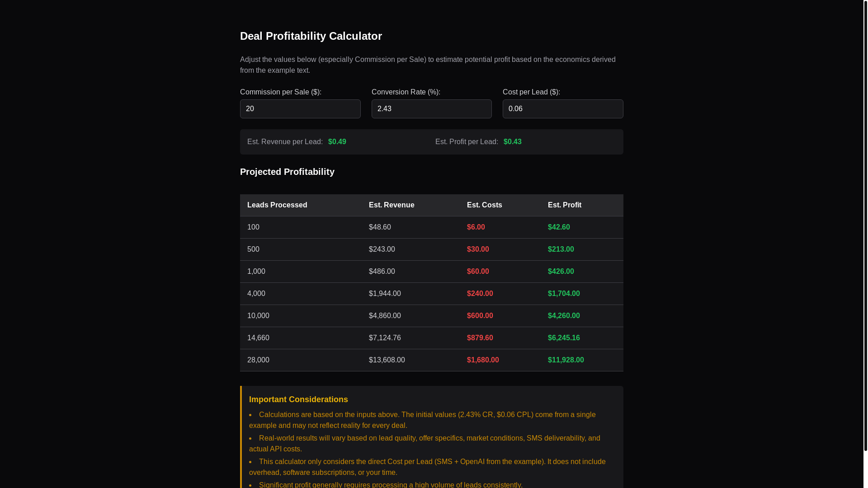Screen dimensions: 868x488
Task: Click the $4,860.00 revenue cell
Action: coord(410,316)
